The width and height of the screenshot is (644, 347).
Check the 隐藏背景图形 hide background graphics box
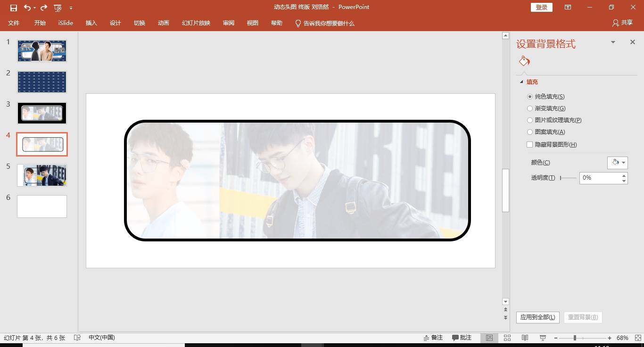point(529,144)
